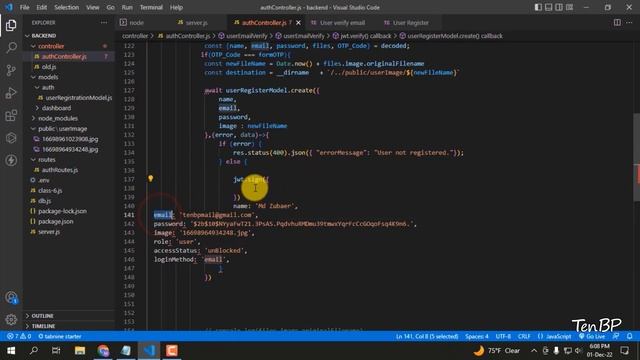The image size is (640, 360).
Task: Open the File menu
Action: [24, 7]
